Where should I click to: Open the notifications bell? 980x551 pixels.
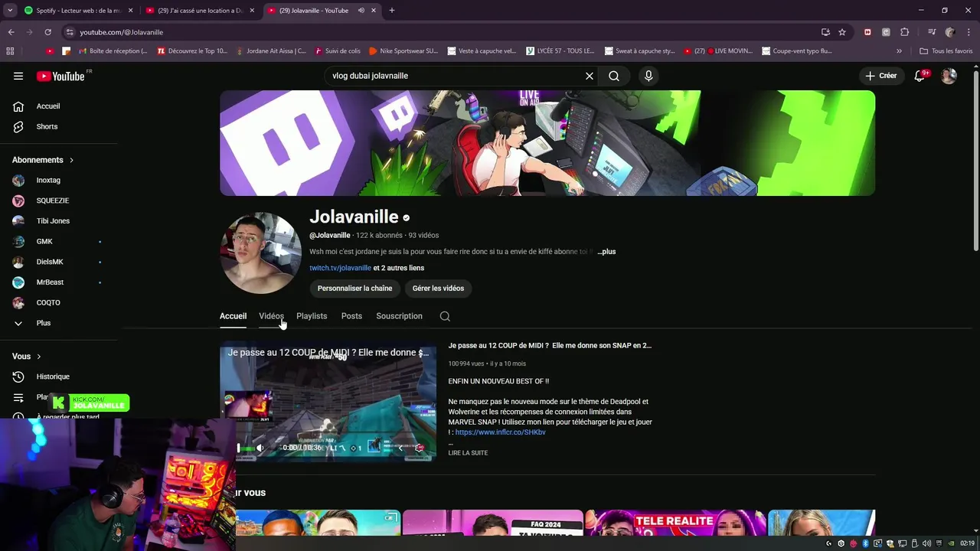coord(920,76)
